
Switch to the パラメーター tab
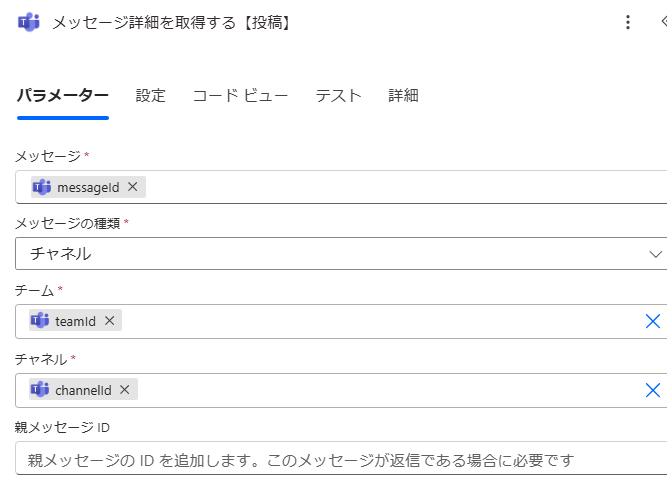click(62, 96)
